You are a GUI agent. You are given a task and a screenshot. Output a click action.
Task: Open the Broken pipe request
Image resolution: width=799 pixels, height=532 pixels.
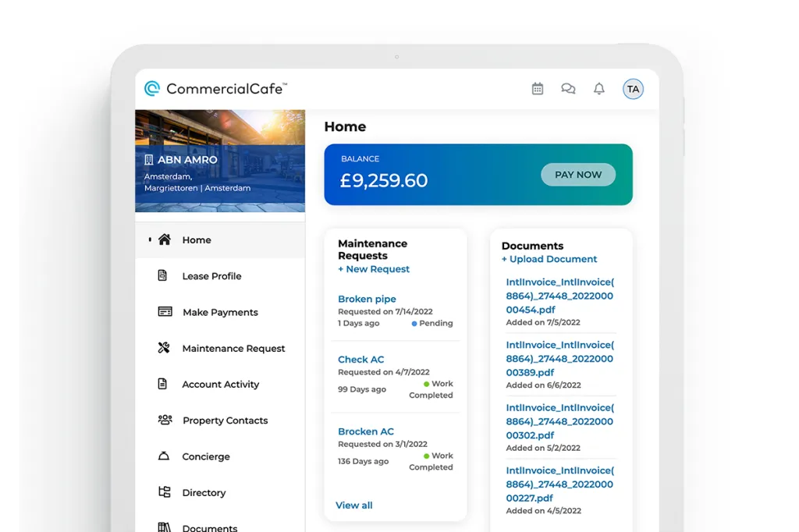[x=367, y=299]
